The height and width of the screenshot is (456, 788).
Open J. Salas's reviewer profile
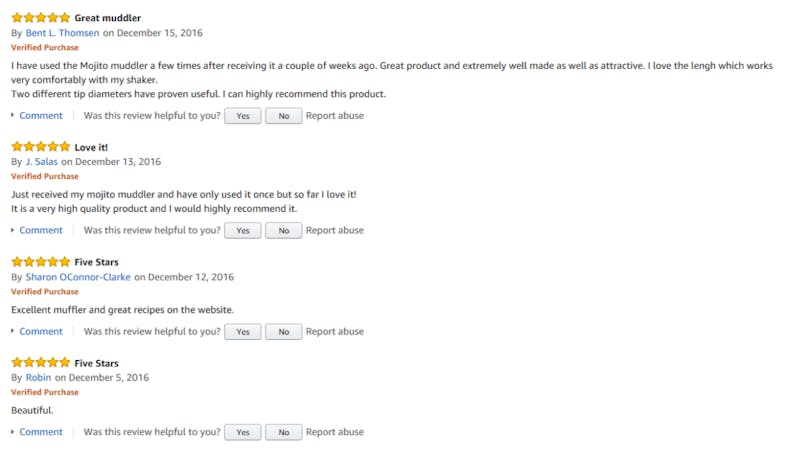click(x=42, y=162)
